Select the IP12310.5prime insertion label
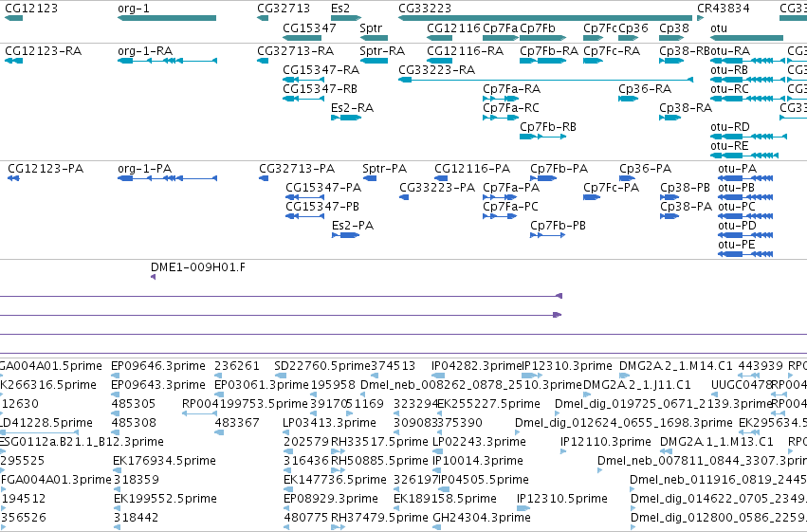 click(562, 499)
